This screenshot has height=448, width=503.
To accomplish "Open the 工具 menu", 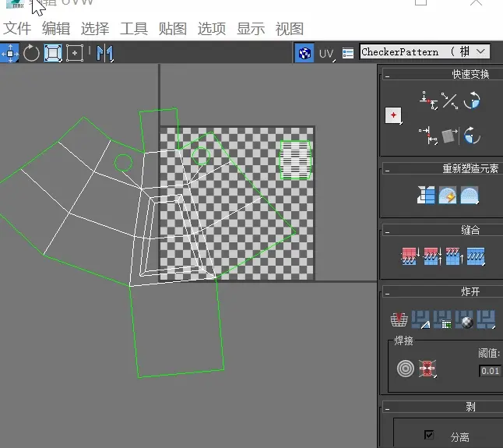I will pos(133,29).
